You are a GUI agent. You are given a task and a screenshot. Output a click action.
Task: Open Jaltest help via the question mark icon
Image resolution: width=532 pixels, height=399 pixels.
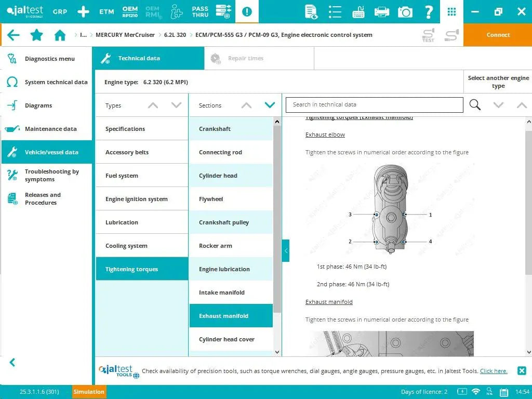tap(429, 11)
